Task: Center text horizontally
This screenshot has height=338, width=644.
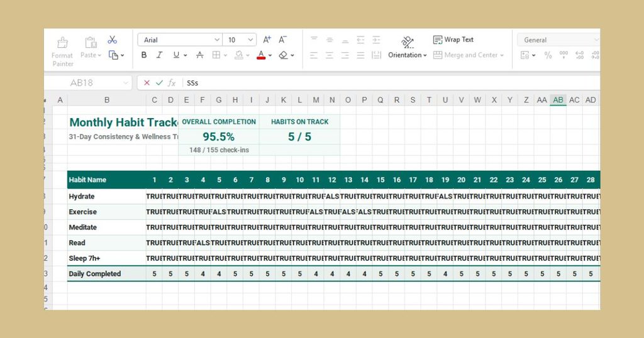Action: coord(330,55)
